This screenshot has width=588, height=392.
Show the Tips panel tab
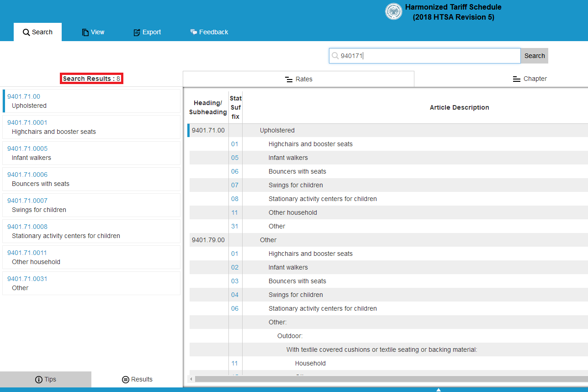pos(46,379)
